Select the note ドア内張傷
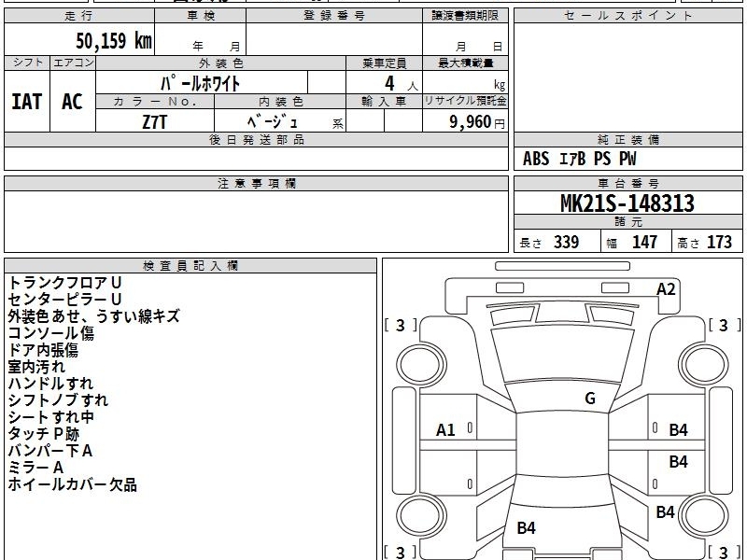 (x=43, y=350)
